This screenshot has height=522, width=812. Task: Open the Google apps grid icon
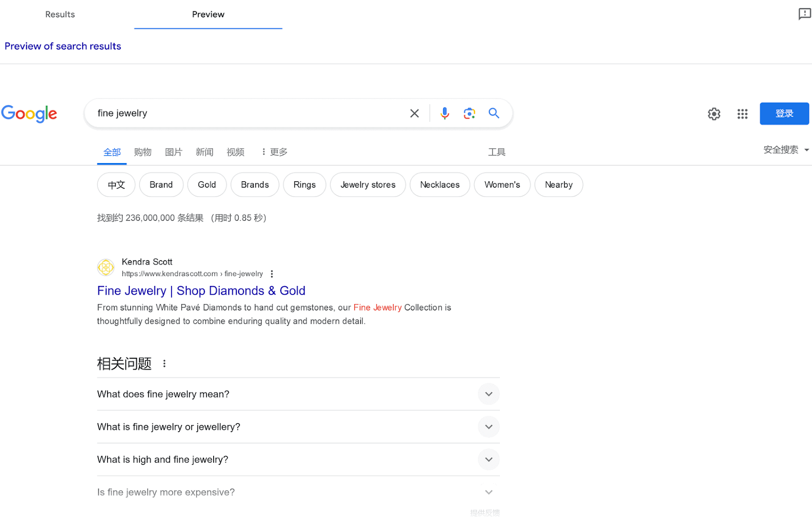point(742,114)
